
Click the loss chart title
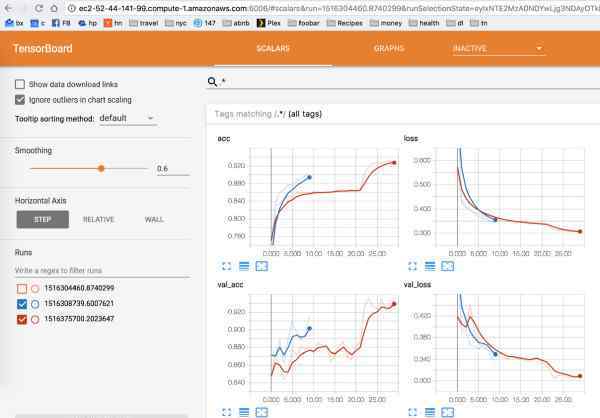tap(411, 138)
